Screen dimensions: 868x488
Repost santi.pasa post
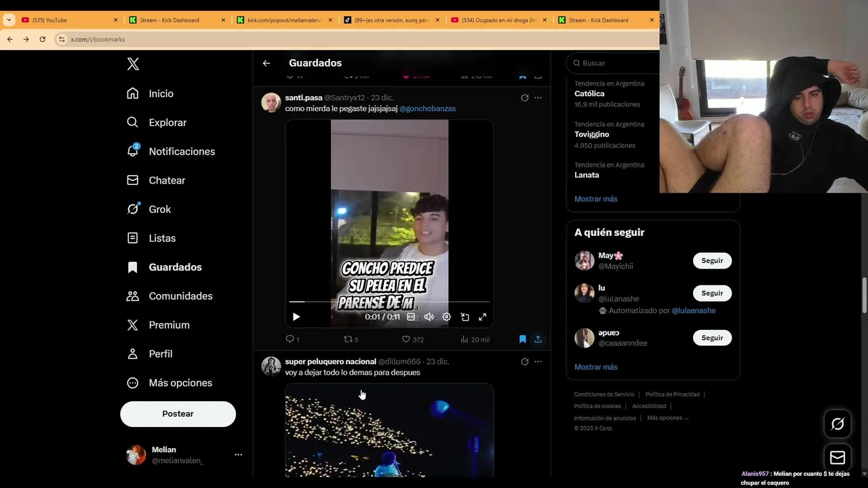(351, 339)
